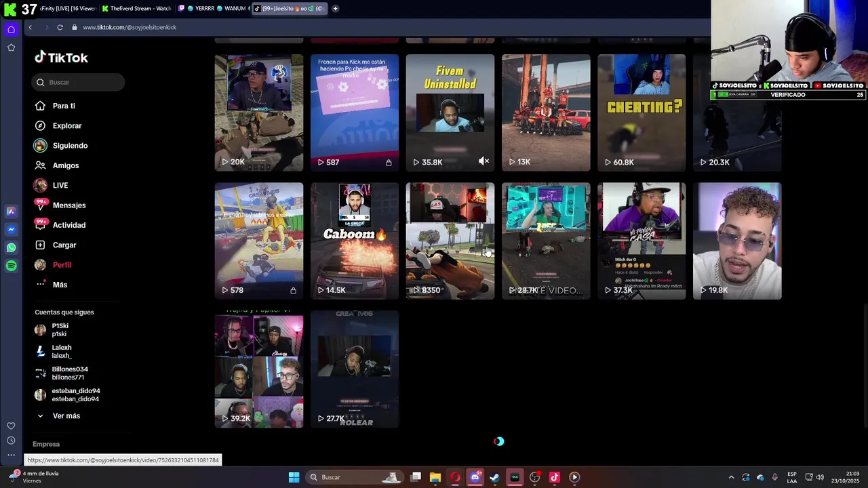This screenshot has height=488, width=868.
Task: Change ESP LAA input language
Action: 792,477
